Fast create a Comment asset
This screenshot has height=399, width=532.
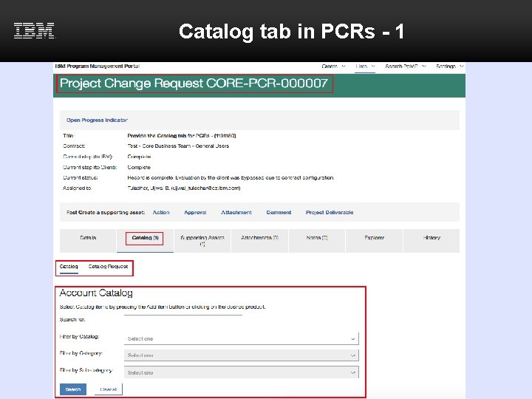tap(279, 212)
